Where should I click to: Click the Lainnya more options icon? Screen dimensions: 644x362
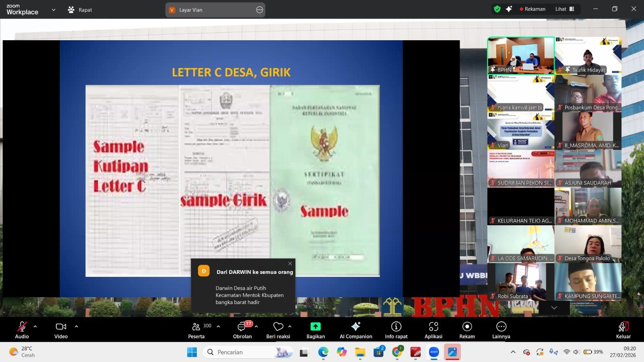[501, 327]
